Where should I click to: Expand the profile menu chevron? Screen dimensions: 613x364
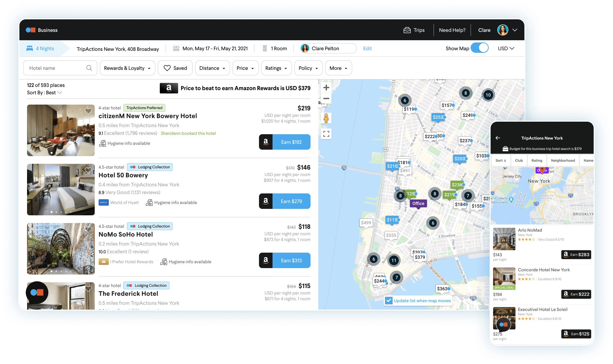click(x=515, y=30)
